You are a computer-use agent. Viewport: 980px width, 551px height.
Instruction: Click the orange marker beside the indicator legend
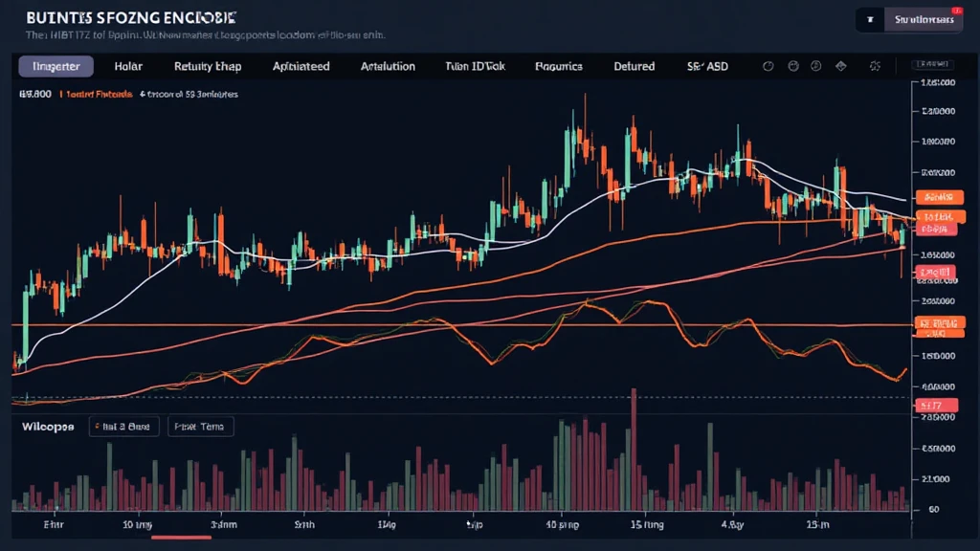click(x=62, y=96)
